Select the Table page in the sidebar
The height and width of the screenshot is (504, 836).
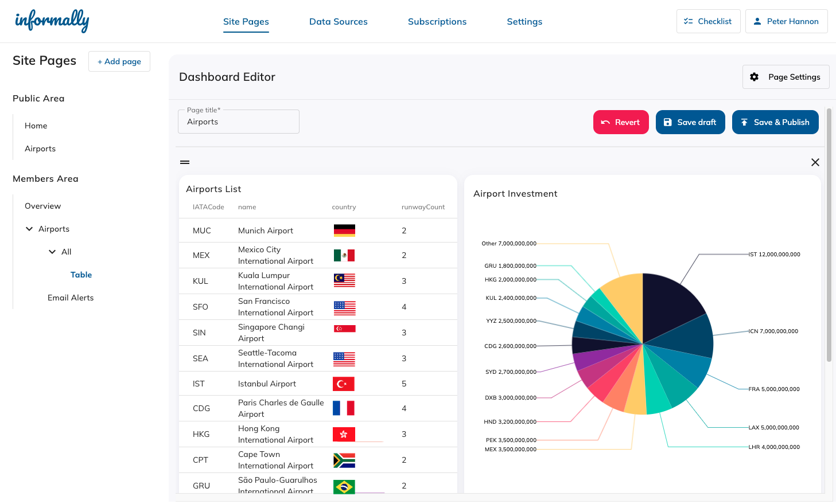pyautogui.click(x=81, y=275)
